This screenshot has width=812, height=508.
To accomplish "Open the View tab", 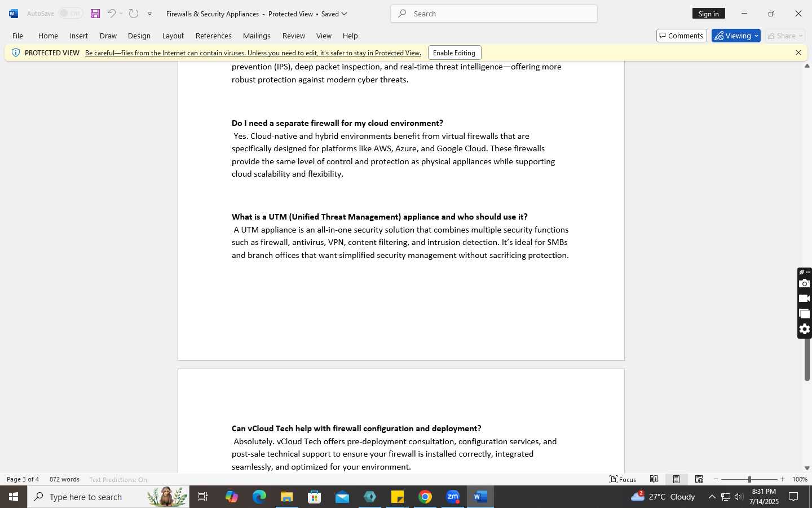I will pyautogui.click(x=324, y=36).
